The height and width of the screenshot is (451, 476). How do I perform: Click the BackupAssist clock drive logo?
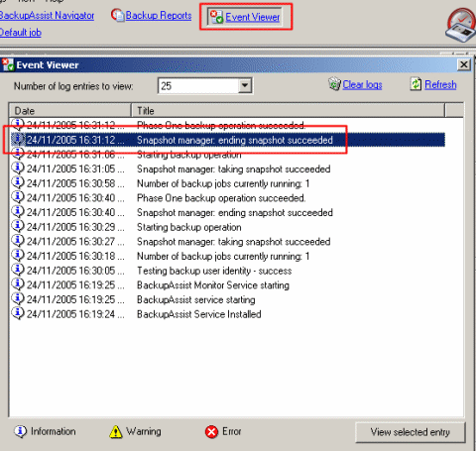point(461,25)
